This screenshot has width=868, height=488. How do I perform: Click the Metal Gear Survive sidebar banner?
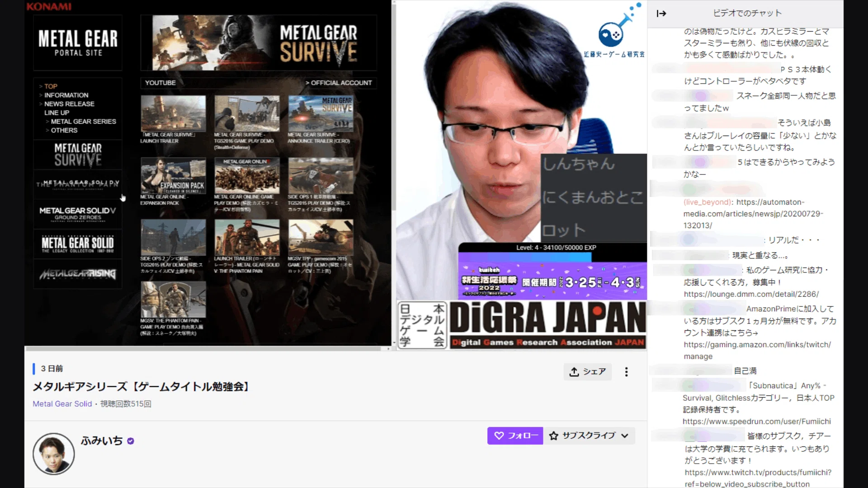pyautogui.click(x=78, y=155)
